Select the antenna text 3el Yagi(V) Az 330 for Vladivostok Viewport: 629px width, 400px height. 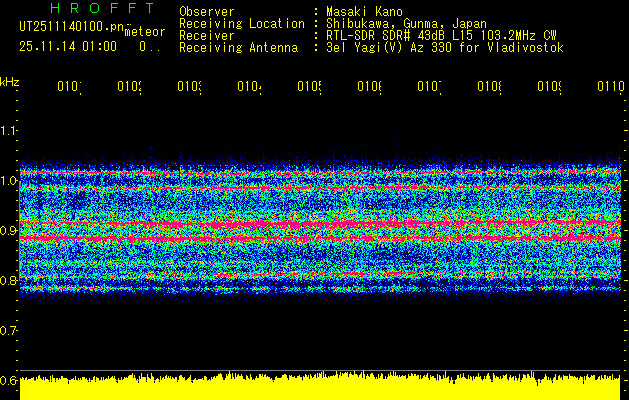click(445, 48)
